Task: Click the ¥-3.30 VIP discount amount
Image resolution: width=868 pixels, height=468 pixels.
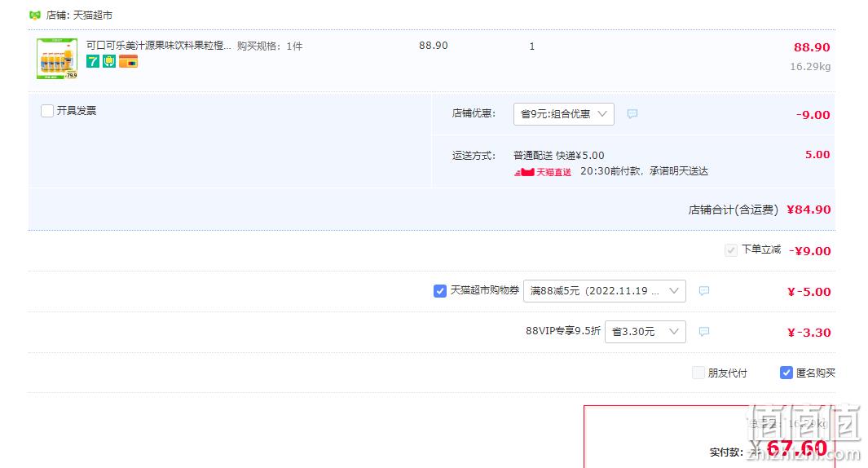Action: (x=809, y=333)
